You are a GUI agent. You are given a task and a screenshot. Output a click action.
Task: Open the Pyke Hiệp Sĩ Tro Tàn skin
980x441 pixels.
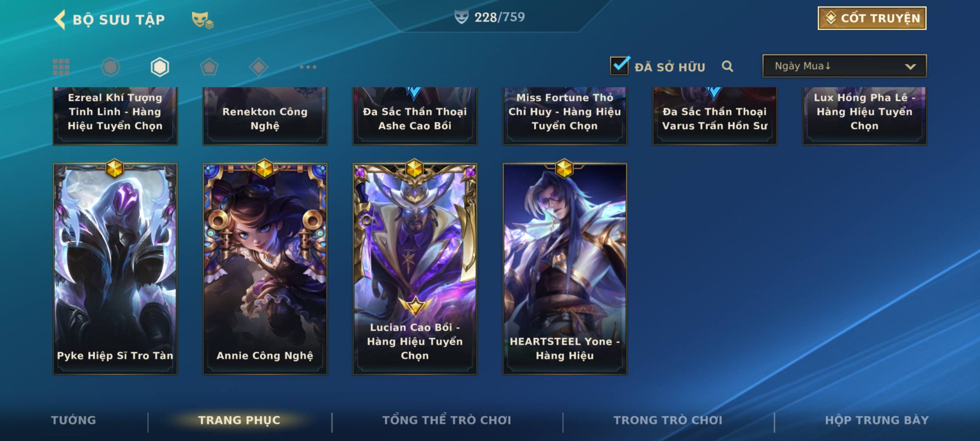(115, 269)
